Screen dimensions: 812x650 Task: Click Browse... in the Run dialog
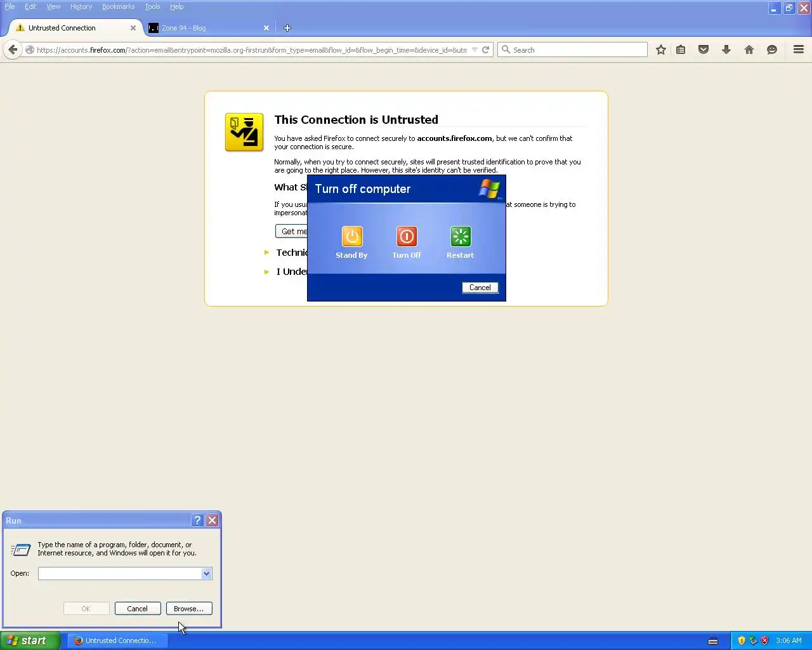click(x=188, y=609)
